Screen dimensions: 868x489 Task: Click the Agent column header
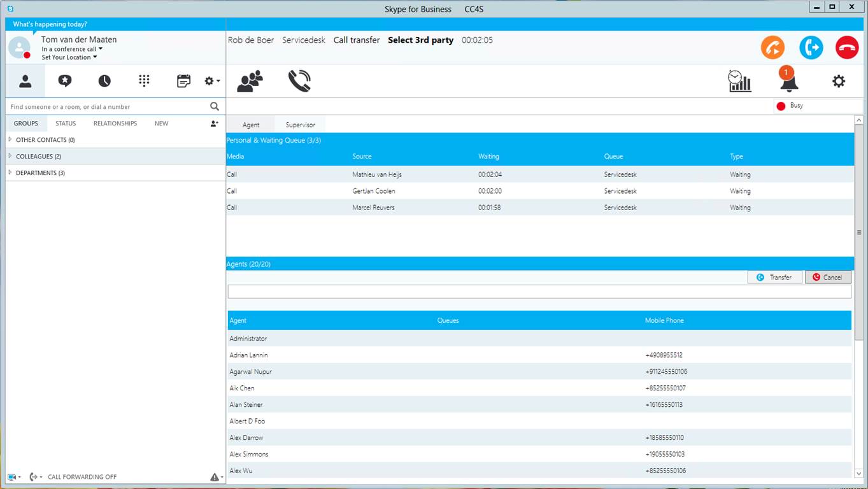click(238, 320)
